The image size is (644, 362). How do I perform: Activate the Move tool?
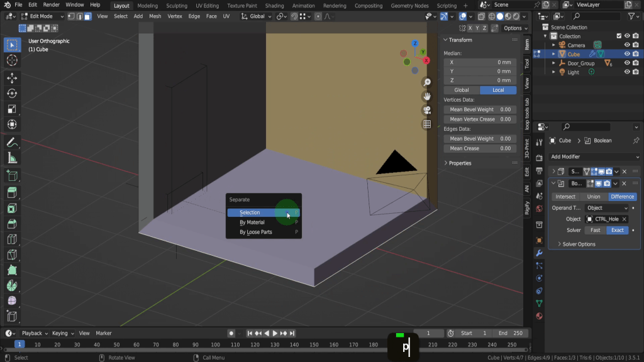tap(12, 77)
